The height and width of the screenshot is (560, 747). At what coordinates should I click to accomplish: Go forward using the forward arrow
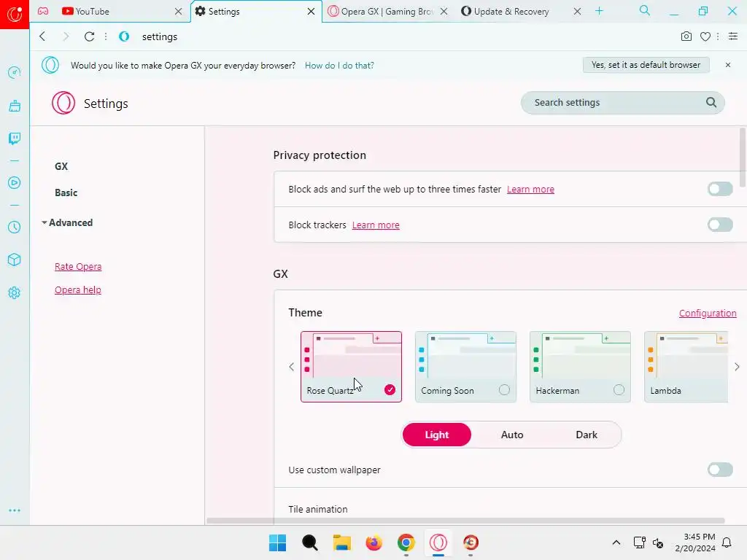coord(66,36)
